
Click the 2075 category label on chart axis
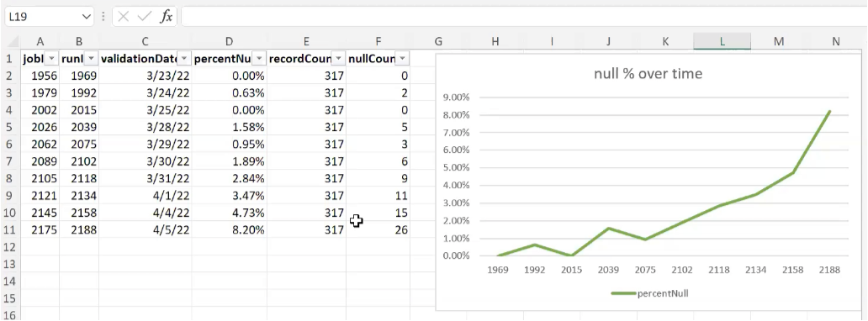(645, 270)
